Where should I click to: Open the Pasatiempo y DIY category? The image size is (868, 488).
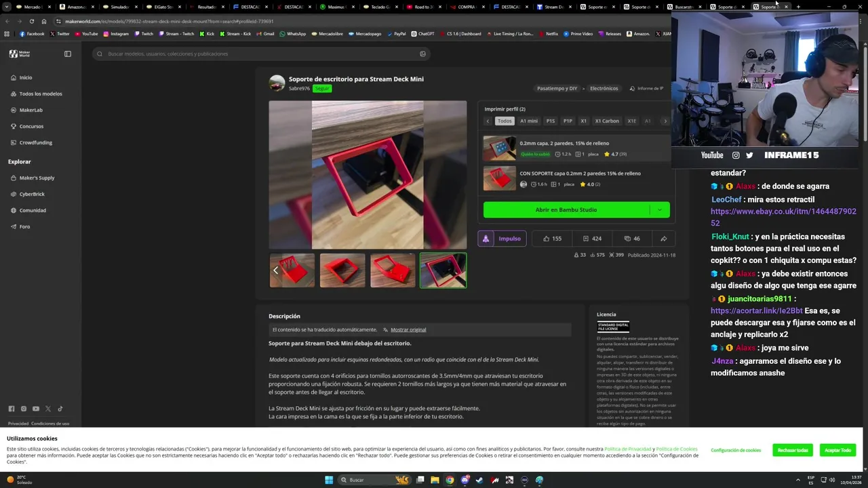[557, 88]
